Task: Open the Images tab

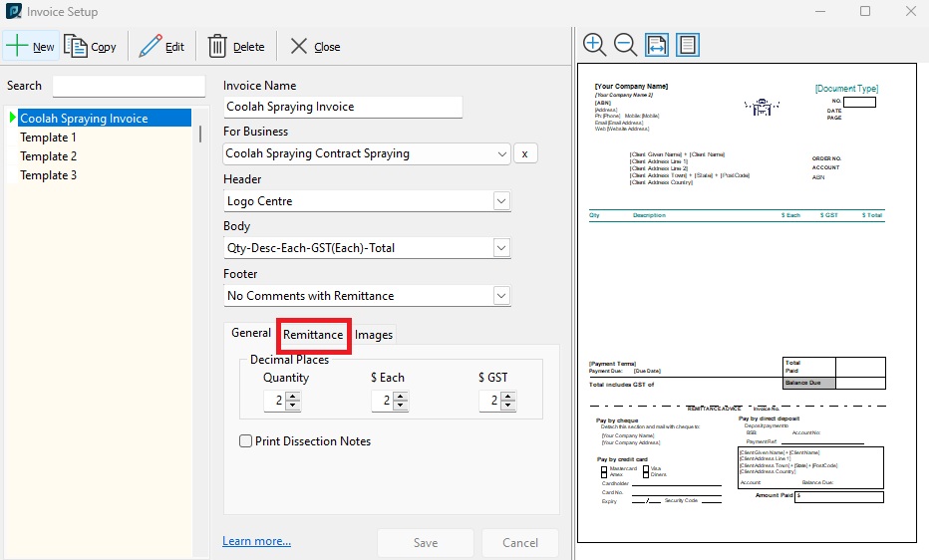Action: click(374, 335)
